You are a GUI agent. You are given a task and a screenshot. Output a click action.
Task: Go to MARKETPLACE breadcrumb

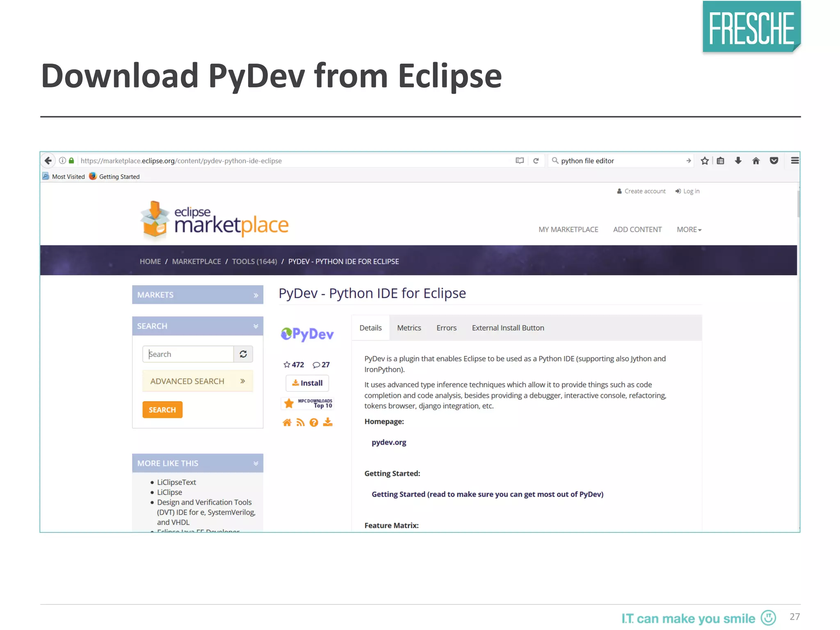[x=196, y=261]
